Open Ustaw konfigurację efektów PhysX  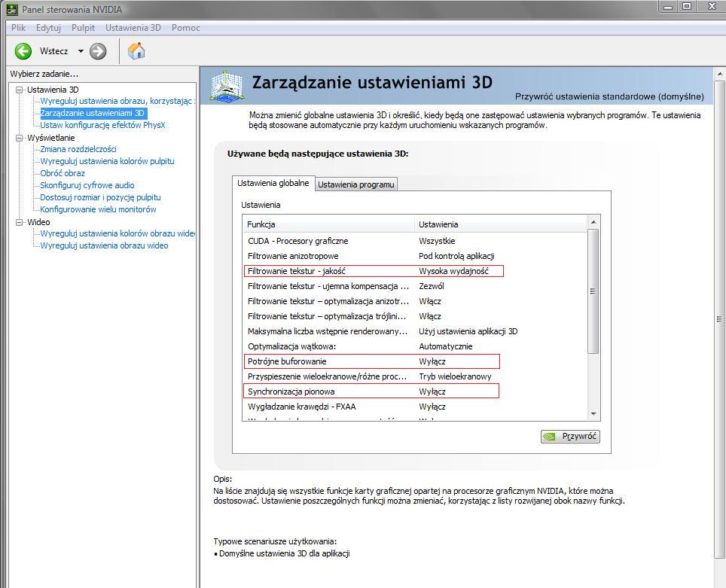[x=102, y=125]
